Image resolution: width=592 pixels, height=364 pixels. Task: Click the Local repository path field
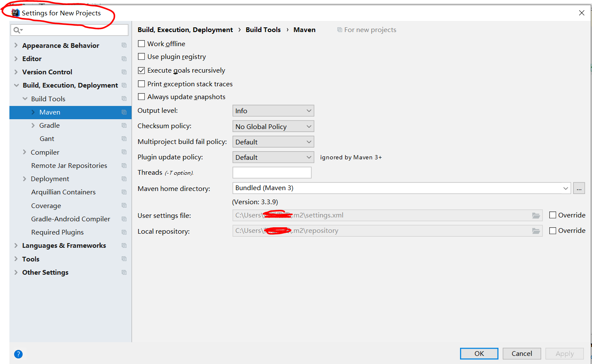387,231
